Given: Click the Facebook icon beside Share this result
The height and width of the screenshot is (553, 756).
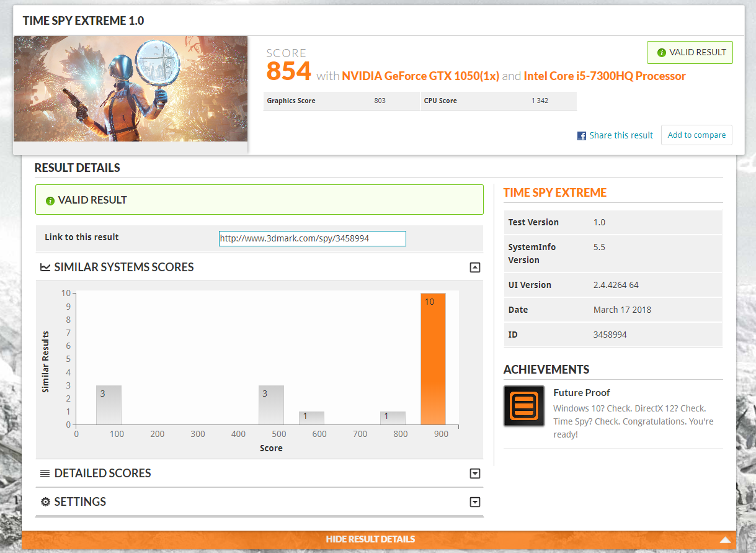Looking at the screenshot, I should [x=582, y=135].
